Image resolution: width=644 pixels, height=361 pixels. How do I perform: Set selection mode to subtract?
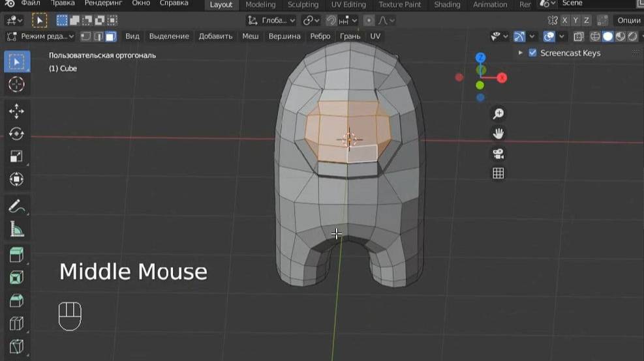click(x=87, y=20)
